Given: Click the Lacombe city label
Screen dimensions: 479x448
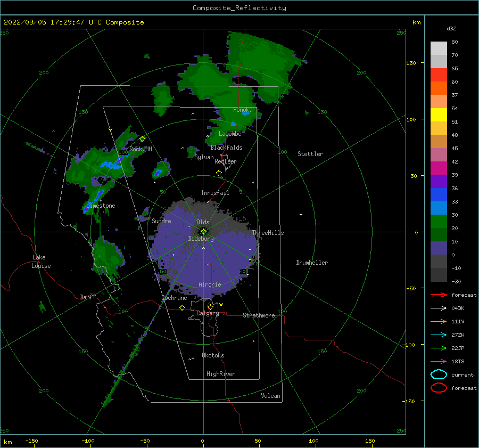Looking at the screenshot, I should click(x=230, y=134).
